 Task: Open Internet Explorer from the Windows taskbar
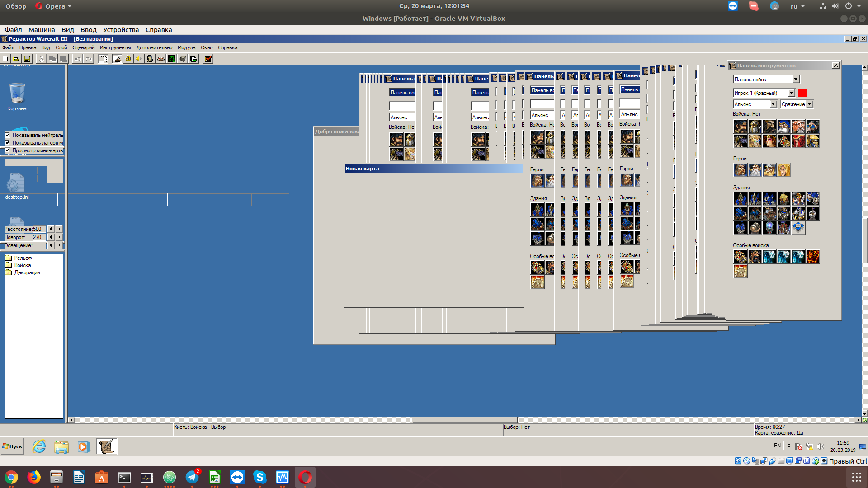39,446
